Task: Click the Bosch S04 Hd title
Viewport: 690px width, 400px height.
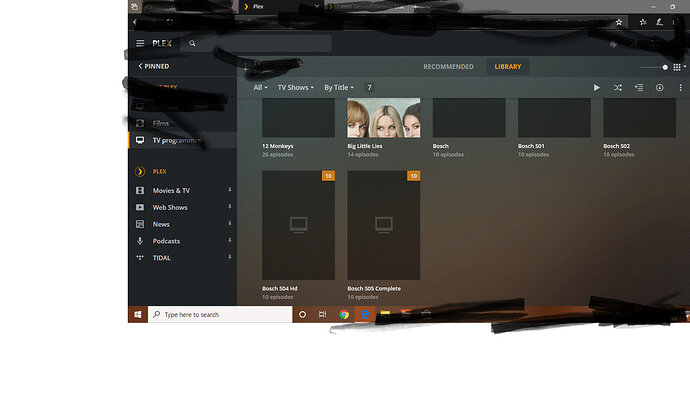Action: [x=280, y=289]
